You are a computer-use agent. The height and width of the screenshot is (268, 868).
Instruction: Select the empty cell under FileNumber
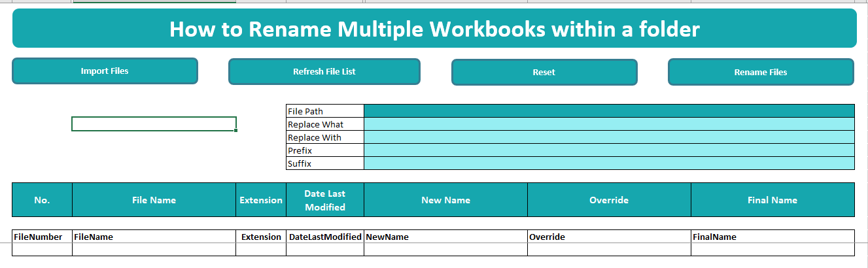pyautogui.click(x=42, y=250)
